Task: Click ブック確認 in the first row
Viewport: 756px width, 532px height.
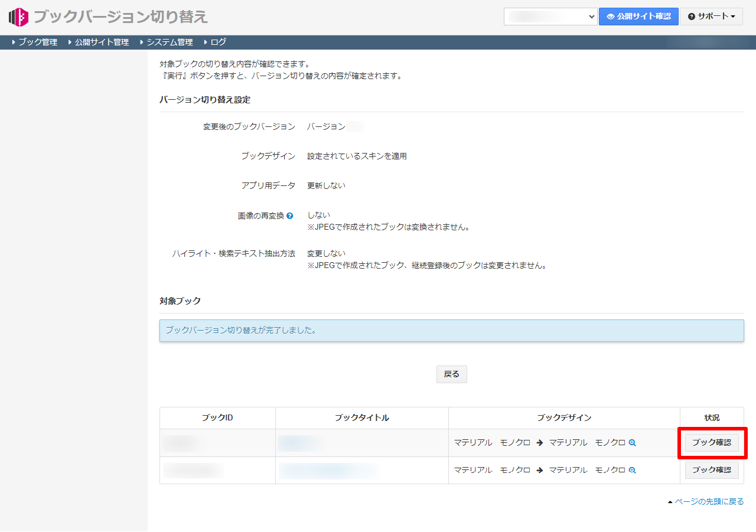Action: [x=711, y=443]
